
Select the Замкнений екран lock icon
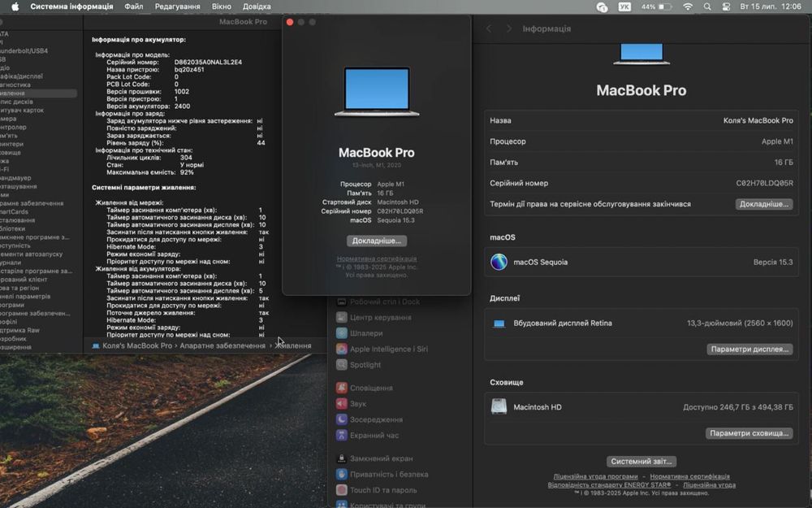tap(341, 458)
